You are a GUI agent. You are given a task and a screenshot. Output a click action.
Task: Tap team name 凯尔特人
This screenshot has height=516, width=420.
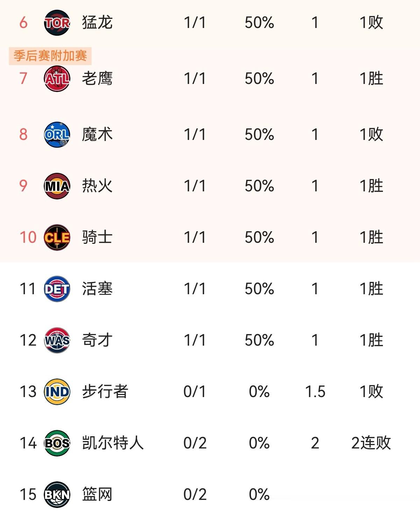pyautogui.click(x=113, y=443)
